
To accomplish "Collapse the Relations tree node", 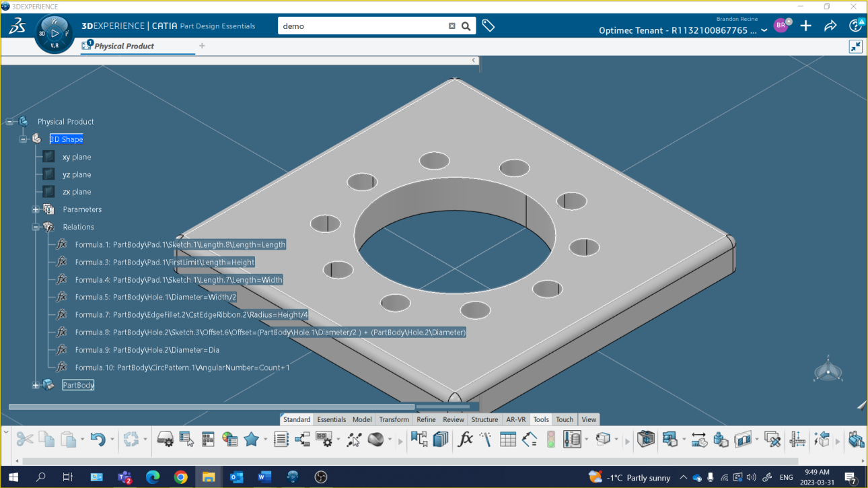I will pos(34,227).
